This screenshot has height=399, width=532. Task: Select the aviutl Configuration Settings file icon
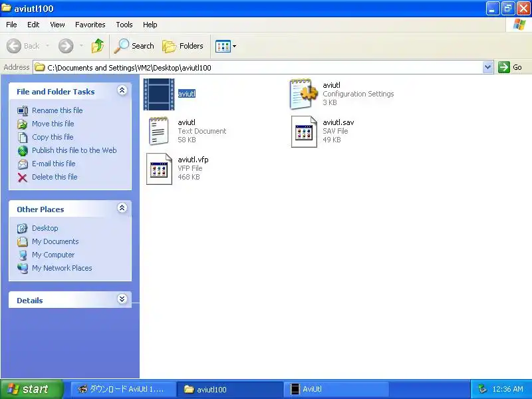point(304,94)
